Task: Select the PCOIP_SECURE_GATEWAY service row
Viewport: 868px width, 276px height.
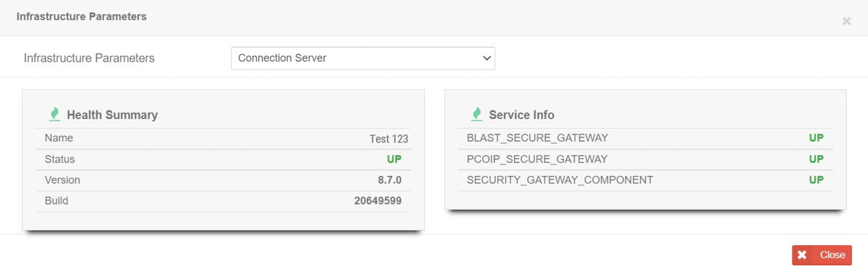Action: (537, 159)
